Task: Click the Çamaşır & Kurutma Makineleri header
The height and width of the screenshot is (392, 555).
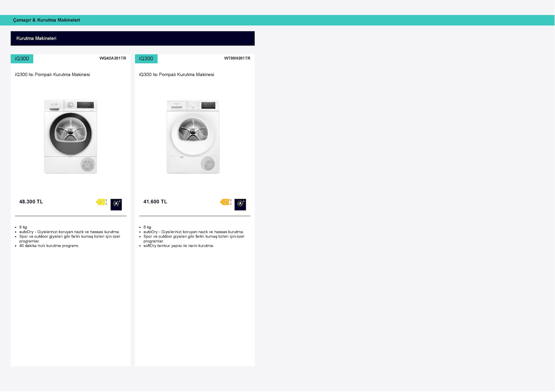Action: 46,20
